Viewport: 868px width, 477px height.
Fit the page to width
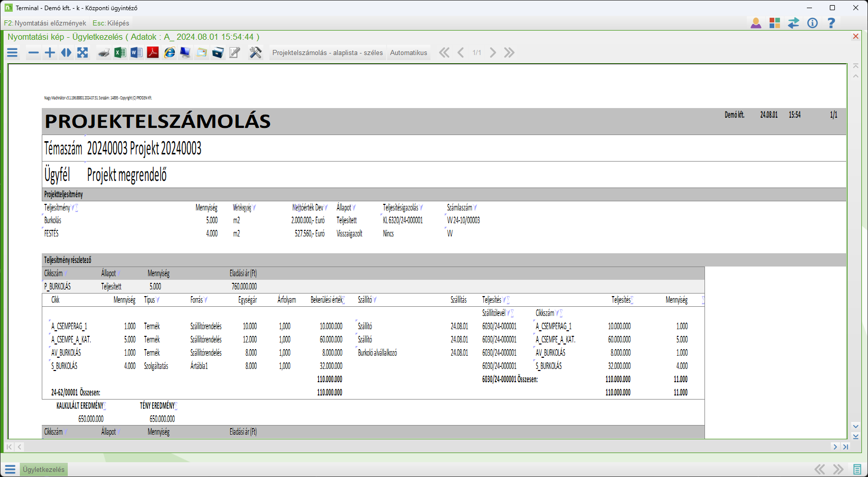[x=66, y=52]
